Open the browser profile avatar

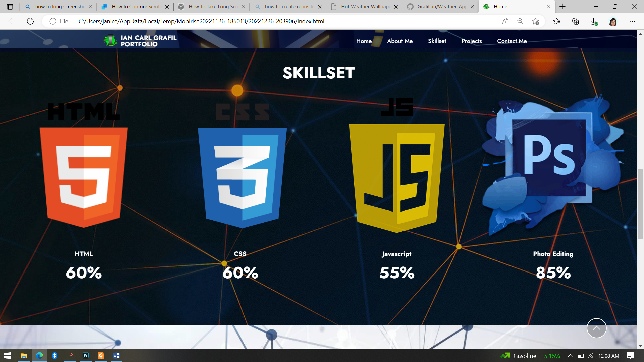[613, 21]
